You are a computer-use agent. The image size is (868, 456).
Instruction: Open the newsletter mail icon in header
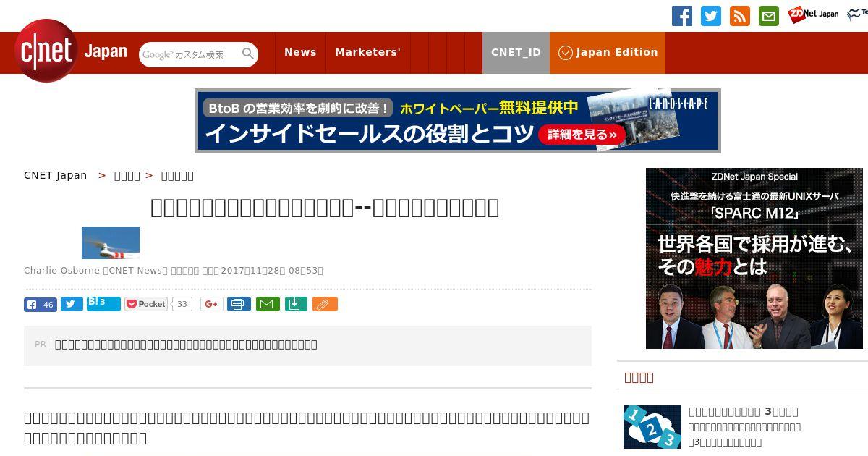[769, 16]
